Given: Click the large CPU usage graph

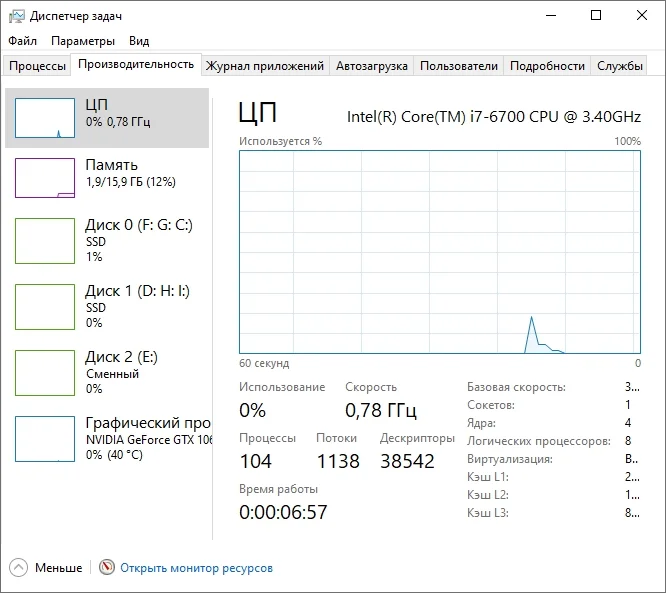Looking at the screenshot, I should [x=440, y=252].
